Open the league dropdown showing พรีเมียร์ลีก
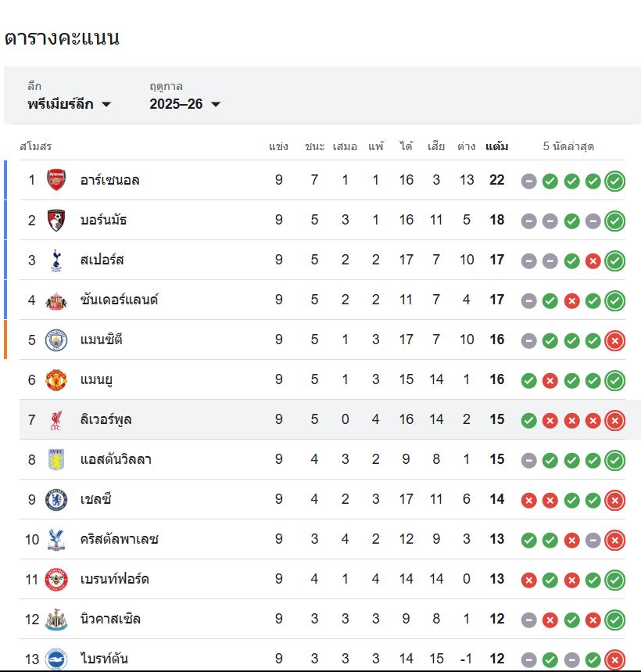 pos(70,104)
